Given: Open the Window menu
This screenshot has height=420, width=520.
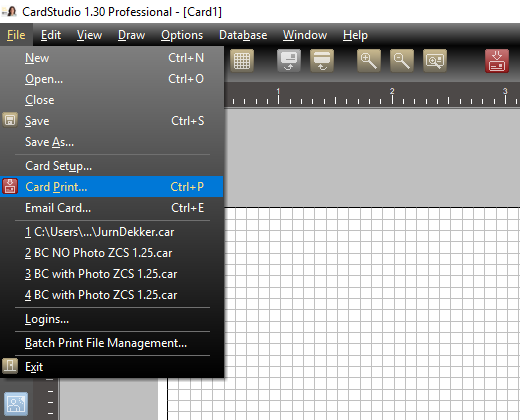Looking at the screenshot, I should coord(305,35).
